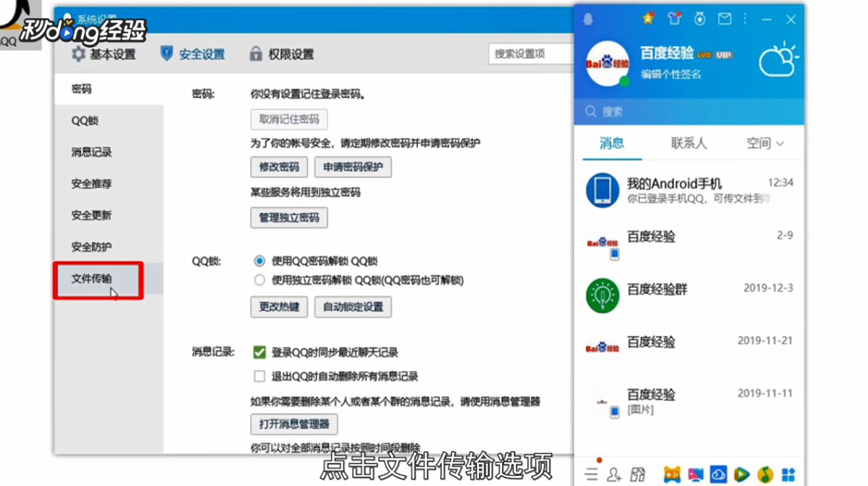Select 使用独立密码解锁 QQ锁 radio button

[259, 280]
